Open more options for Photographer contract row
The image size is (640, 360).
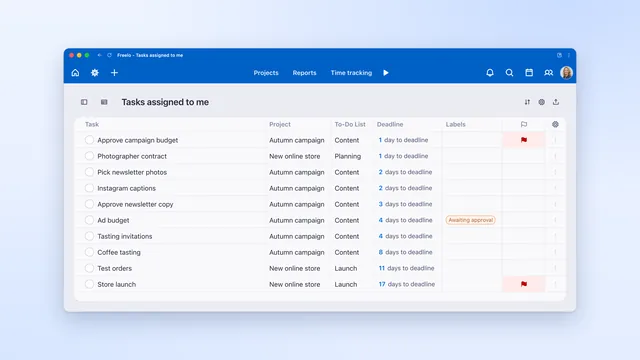[555, 156]
